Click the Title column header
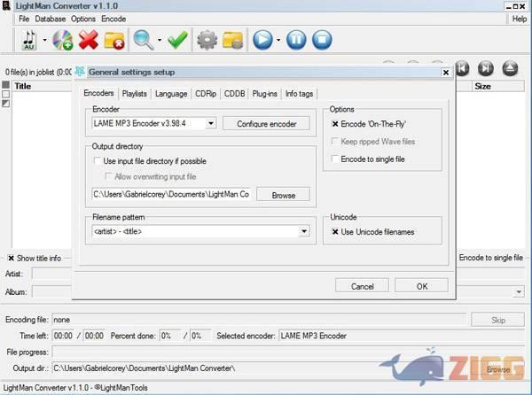532x395 pixels. [43, 87]
